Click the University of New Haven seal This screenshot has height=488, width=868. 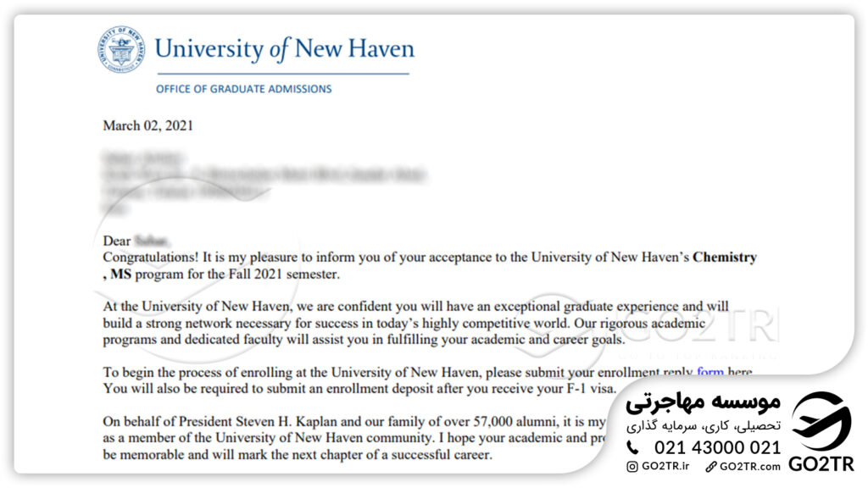[x=121, y=49]
